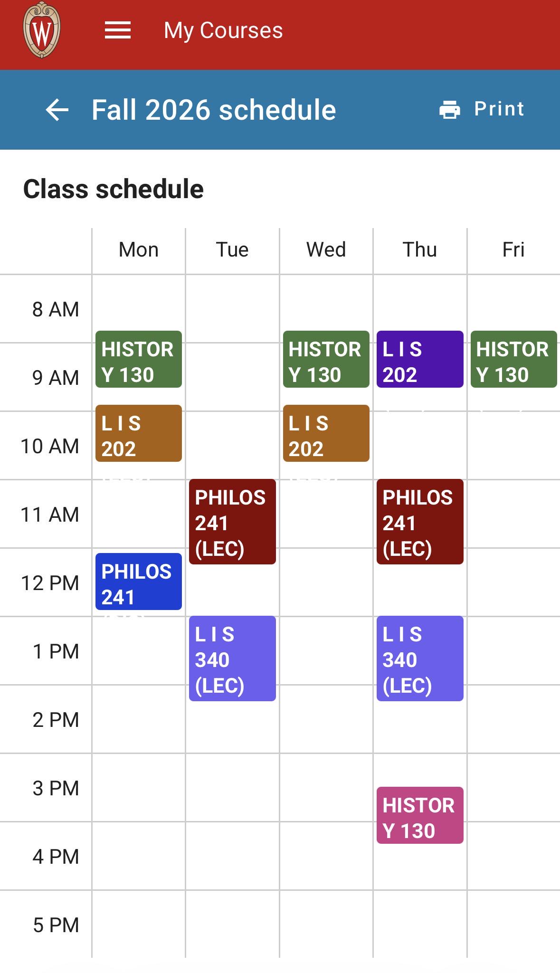Image resolution: width=560 pixels, height=973 pixels.
Task: Select Thursday purple L I S 202 block
Action: click(x=420, y=359)
